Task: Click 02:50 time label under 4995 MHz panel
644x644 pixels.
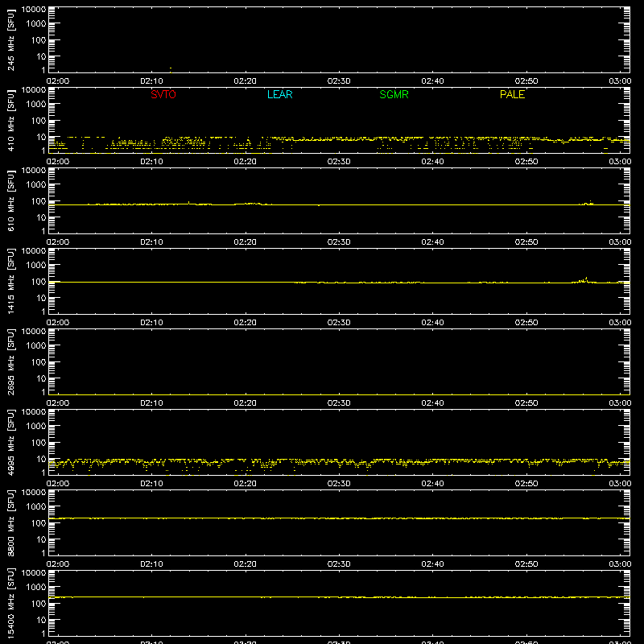Action: coord(526,484)
